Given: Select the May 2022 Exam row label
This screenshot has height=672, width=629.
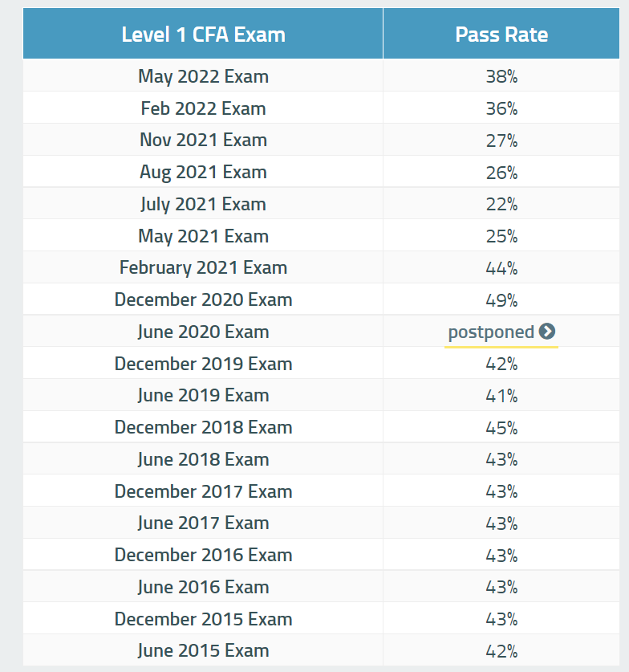Looking at the screenshot, I should (x=203, y=77).
